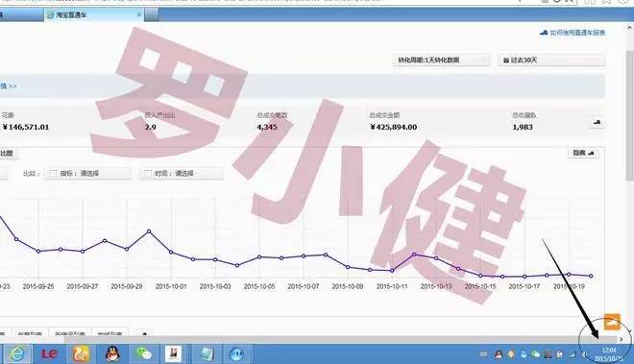
Task: Open the 过去30天 date range dropdown
Action: [551, 60]
